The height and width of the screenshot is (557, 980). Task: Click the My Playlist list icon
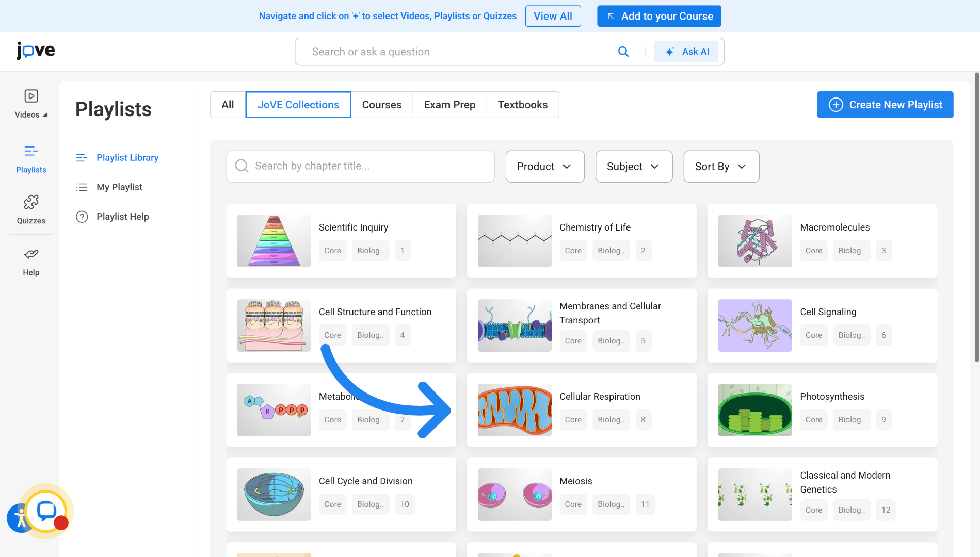(82, 187)
